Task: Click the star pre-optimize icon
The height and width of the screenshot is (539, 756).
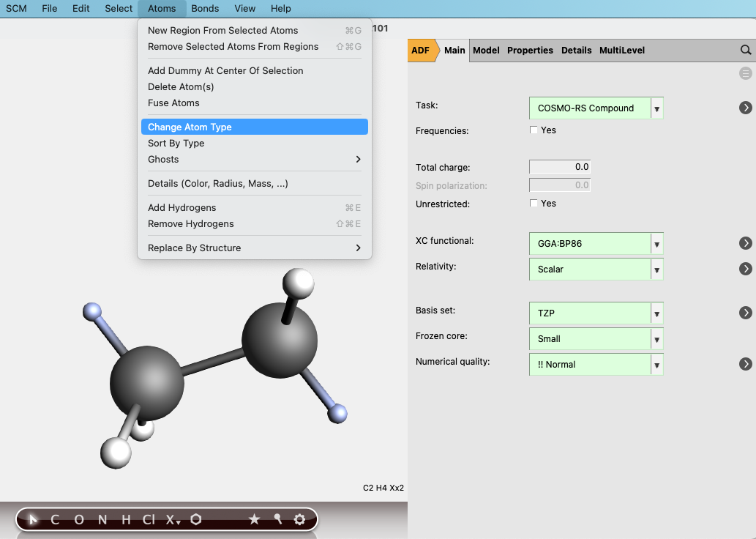Action: pos(254,519)
